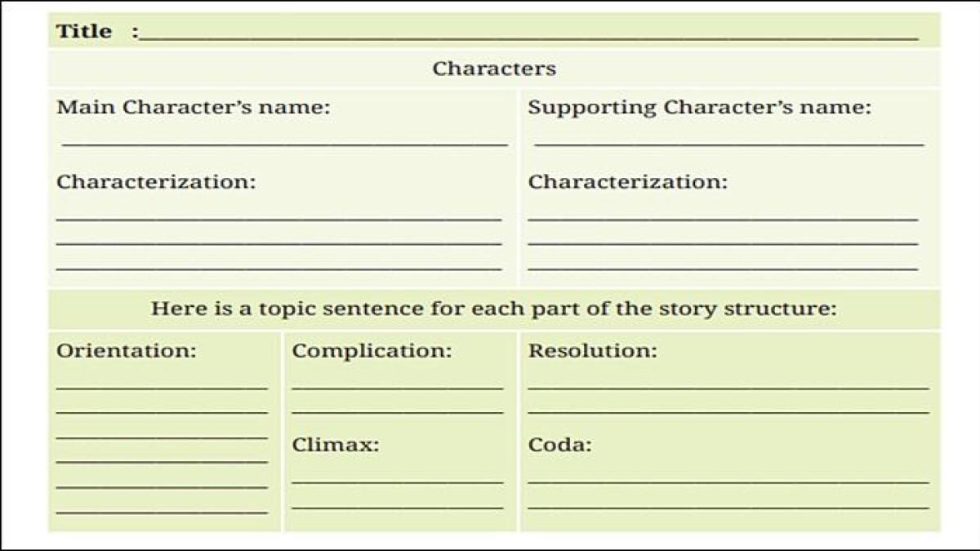980x551 pixels.
Task: Select the "Complication:" label
Action: tap(372, 352)
